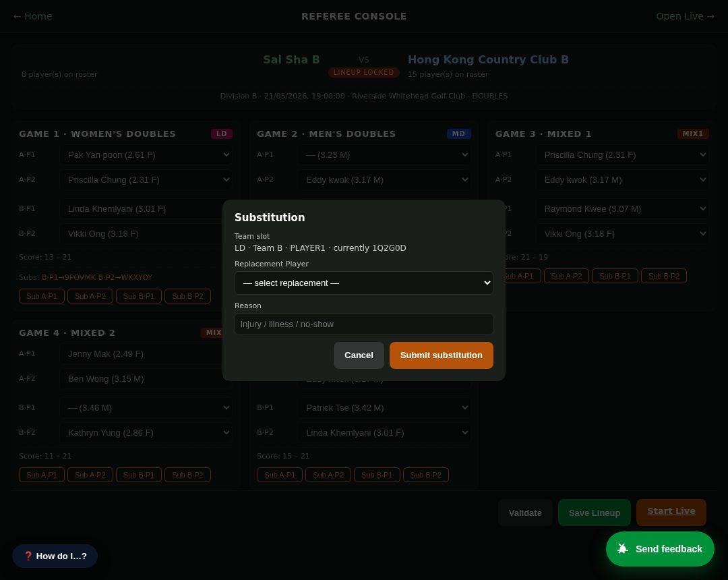Click Score: 11 – 21 text
Image resolution: width=728 pixels, height=580 pixels.
(x=45, y=456)
